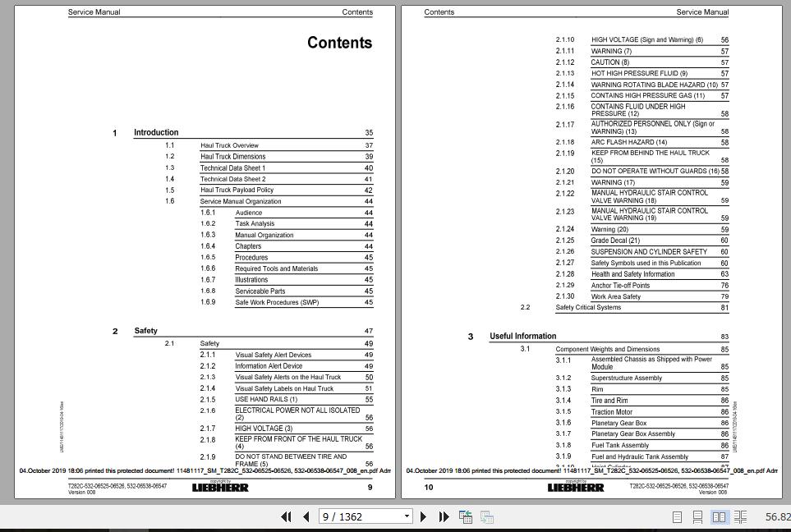The image size is (791, 532).
Task: Click Health and Safety Information entry
Action: (633, 274)
